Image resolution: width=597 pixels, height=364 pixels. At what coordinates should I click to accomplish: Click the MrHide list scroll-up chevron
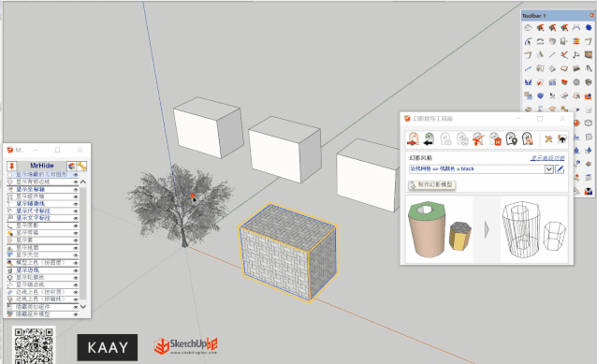[83, 182]
